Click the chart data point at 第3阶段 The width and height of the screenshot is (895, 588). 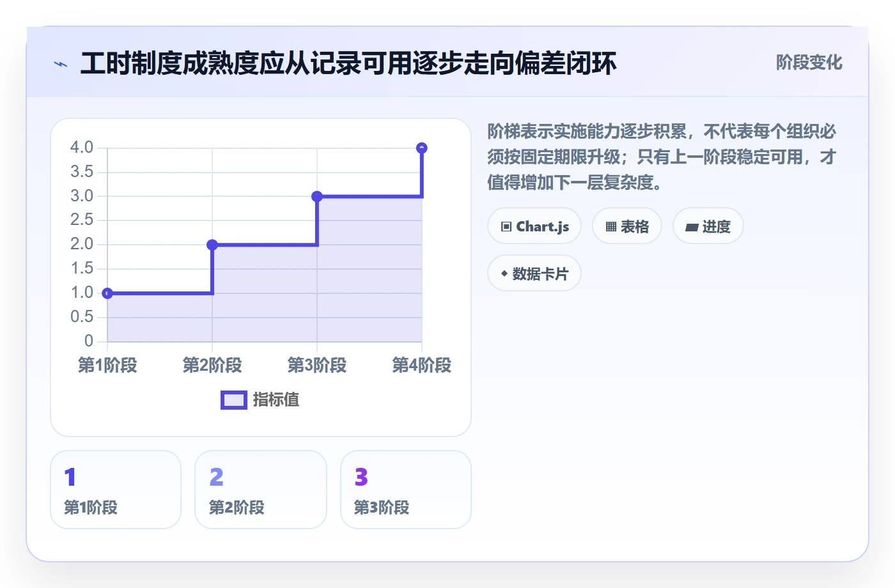(317, 196)
